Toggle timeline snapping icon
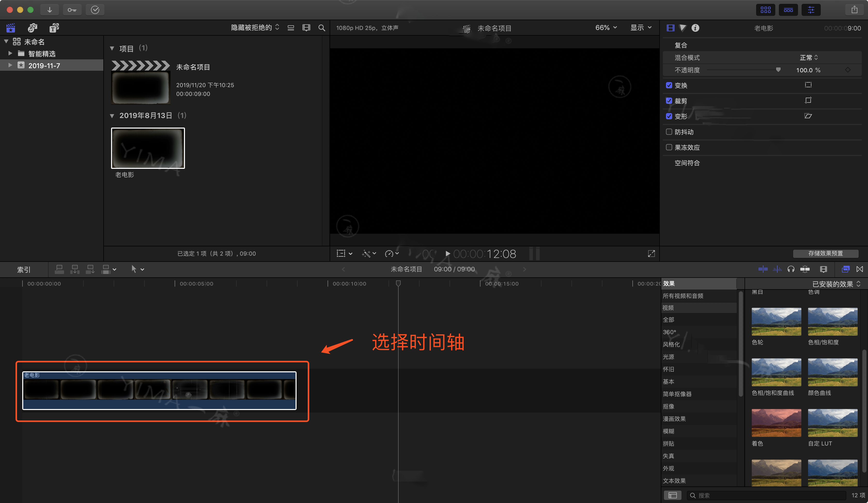The height and width of the screenshot is (503, 868). click(x=763, y=269)
